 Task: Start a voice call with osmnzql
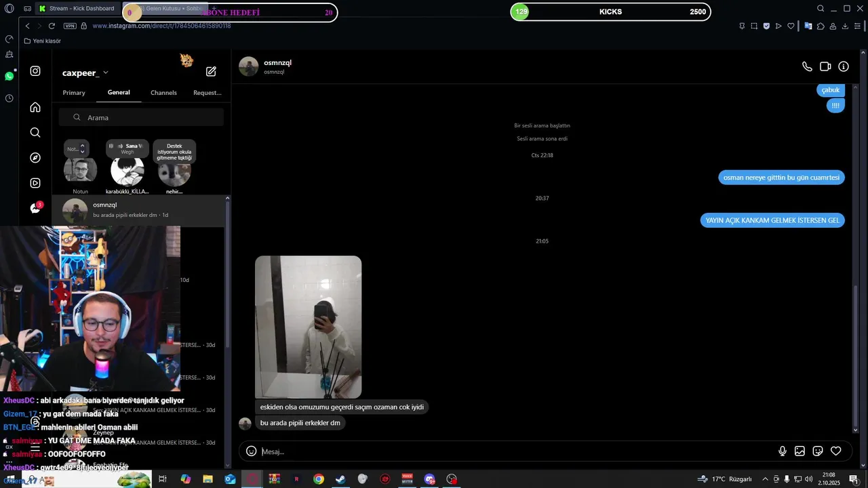(807, 66)
